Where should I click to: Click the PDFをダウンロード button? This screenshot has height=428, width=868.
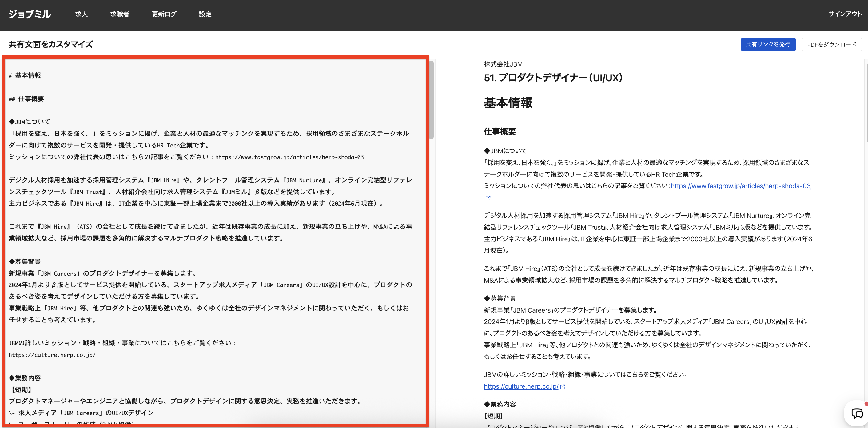pyautogui.click(x=831, y=45)
